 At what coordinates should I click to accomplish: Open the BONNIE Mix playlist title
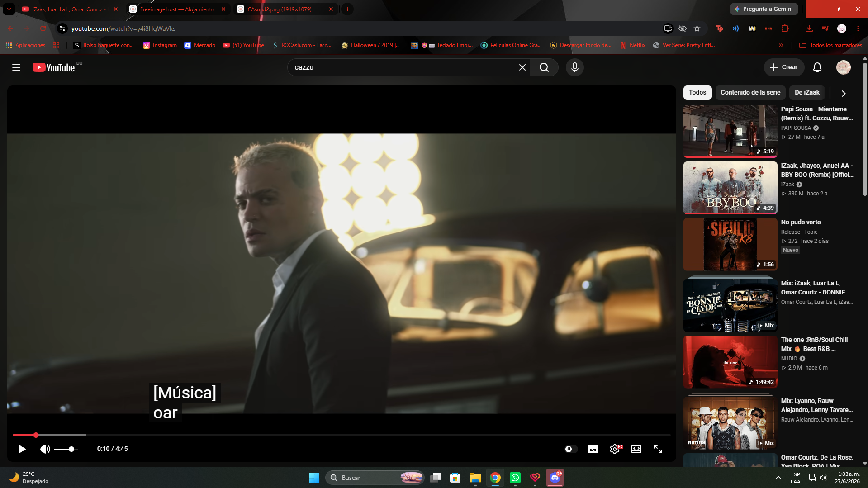pyautogui.click(x=816, y=288)
